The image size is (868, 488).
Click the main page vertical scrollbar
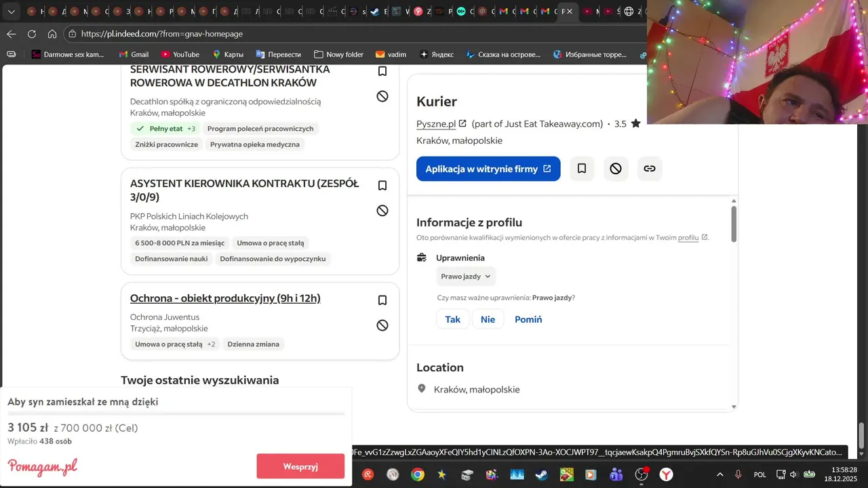point(861,435)
